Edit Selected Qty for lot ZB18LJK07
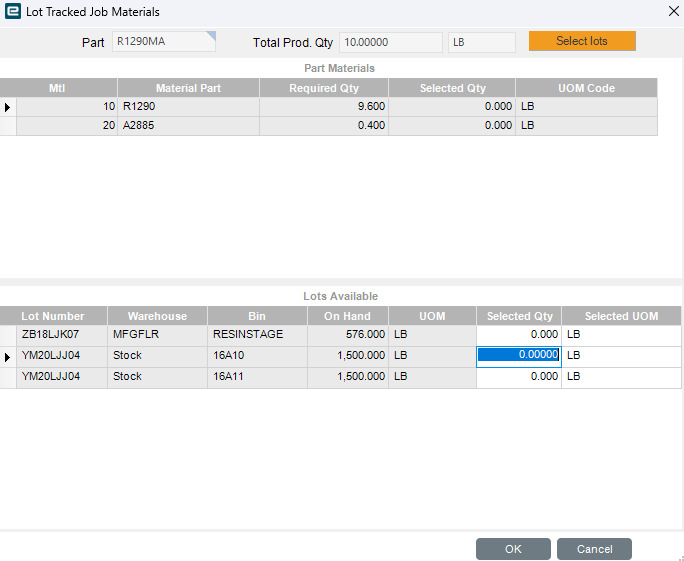 point(519,335)
